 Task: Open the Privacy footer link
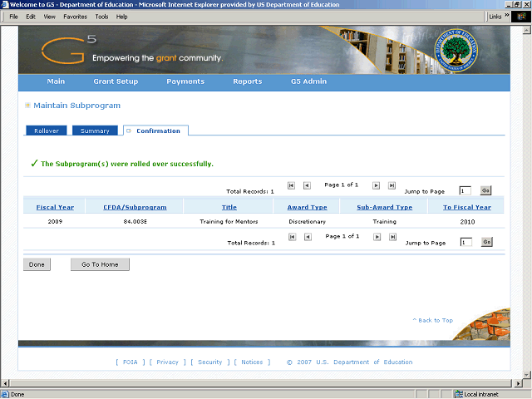tap(167, 362)
